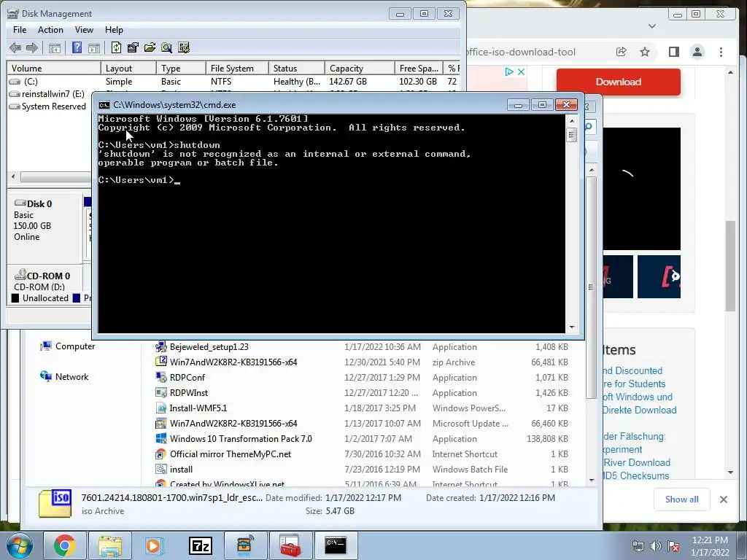Select Install-WMF5.1 PowerShell script
This screenshot has height=560, width=747.
coord(362,408)
